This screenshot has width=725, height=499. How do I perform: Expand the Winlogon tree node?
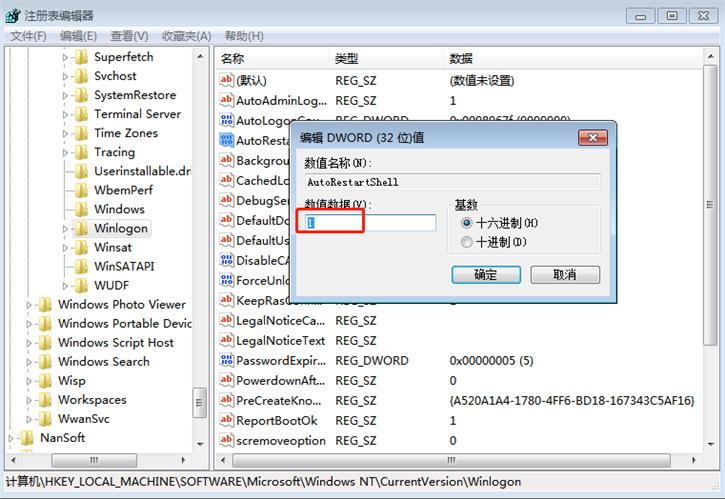coord(66,229)
